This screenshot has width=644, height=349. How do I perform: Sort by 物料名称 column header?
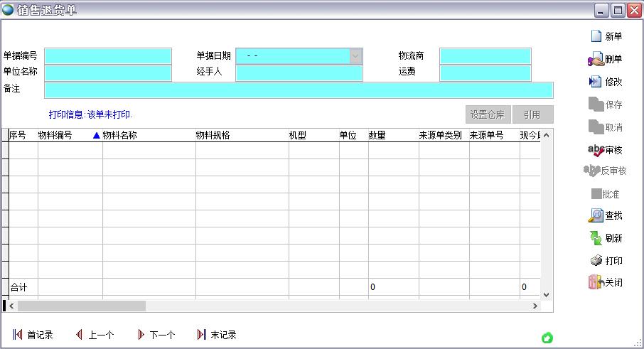click(x=119, y=135)
